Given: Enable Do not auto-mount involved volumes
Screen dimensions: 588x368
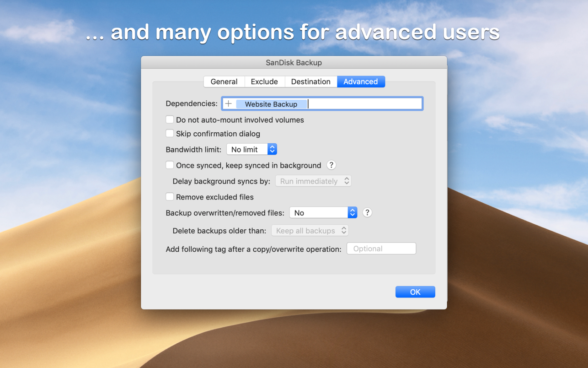Looking at the screenshot, I should click(x=170, y=119).
